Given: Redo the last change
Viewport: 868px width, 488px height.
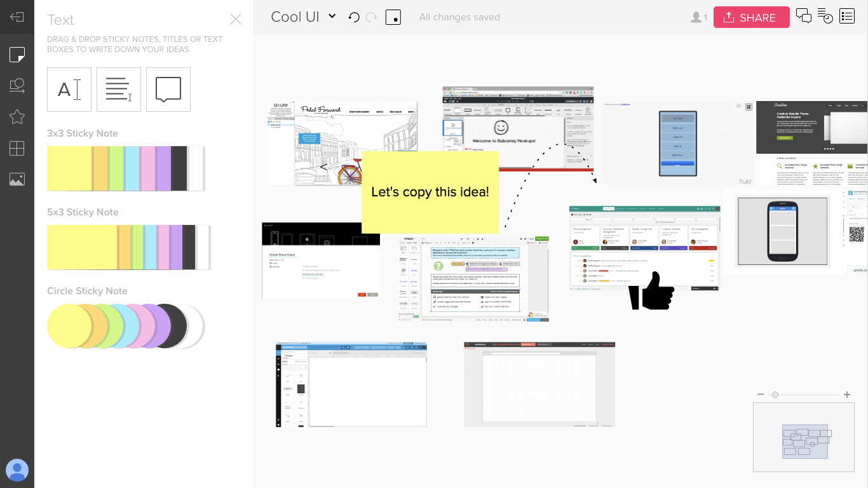Looking at the screenshot, I should [x=372, y=17].
